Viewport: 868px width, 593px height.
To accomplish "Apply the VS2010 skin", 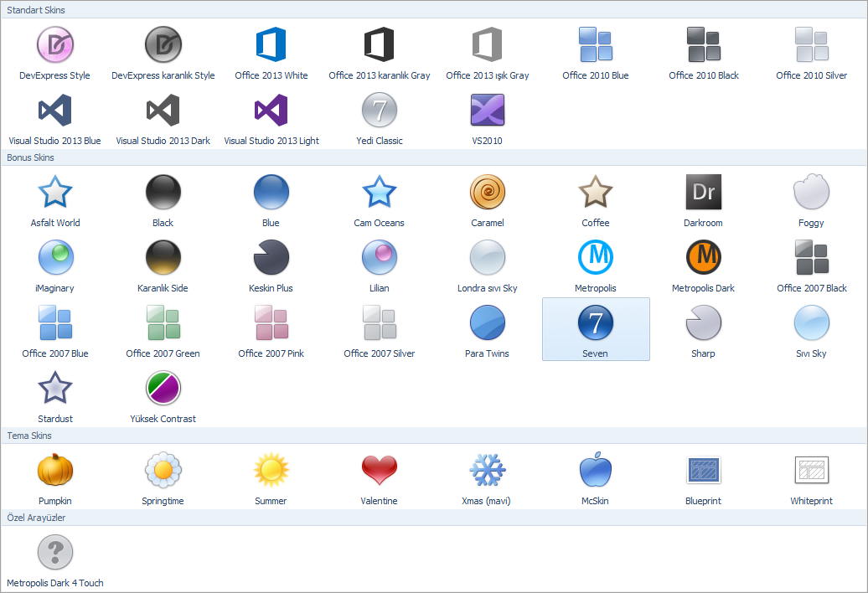I will pos(488,118).
